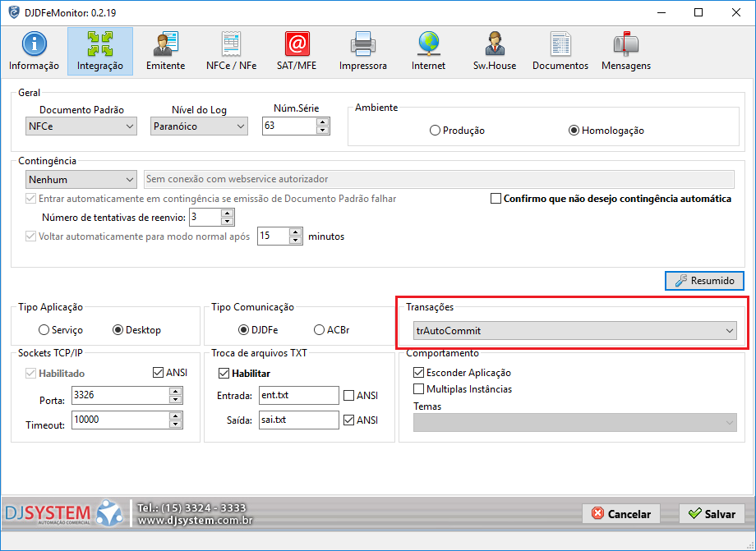Screen dimensions: 756x551
Task: Open the NFCe / NFe section
Action: pos(232,51)
